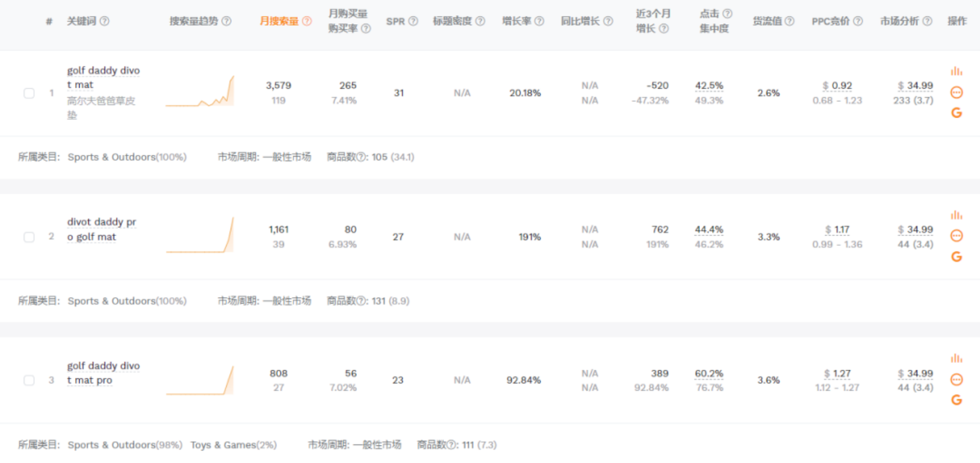The height and width of the screenshot is (463, 980).
Task: Open the keyword link divot daddy pro golf mat
Action: pyautogui.click(x=101, y=229)
